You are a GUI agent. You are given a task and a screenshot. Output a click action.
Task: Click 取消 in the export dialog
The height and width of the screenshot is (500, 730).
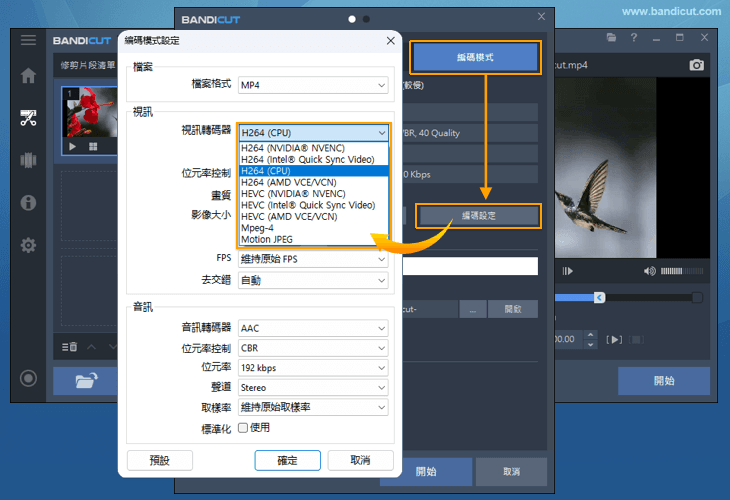[511, 472]
